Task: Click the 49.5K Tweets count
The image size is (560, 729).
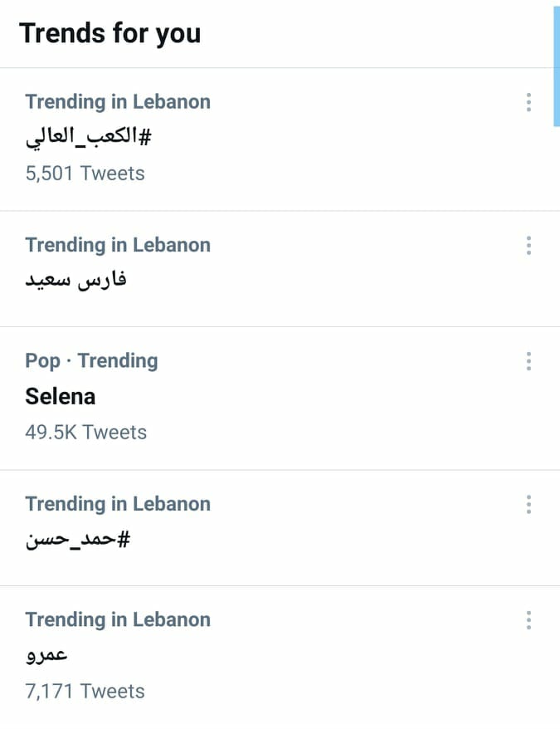Action: [x=86, y=433]
